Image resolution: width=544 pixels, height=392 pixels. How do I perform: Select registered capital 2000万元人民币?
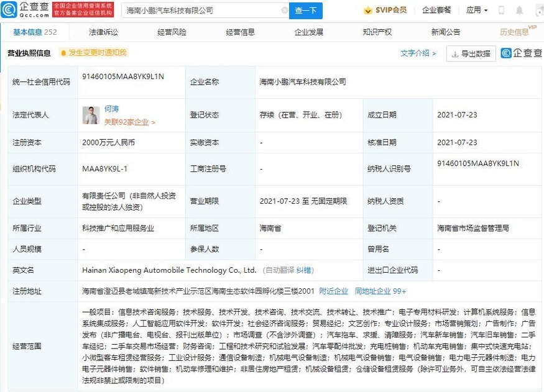point(109,142)
